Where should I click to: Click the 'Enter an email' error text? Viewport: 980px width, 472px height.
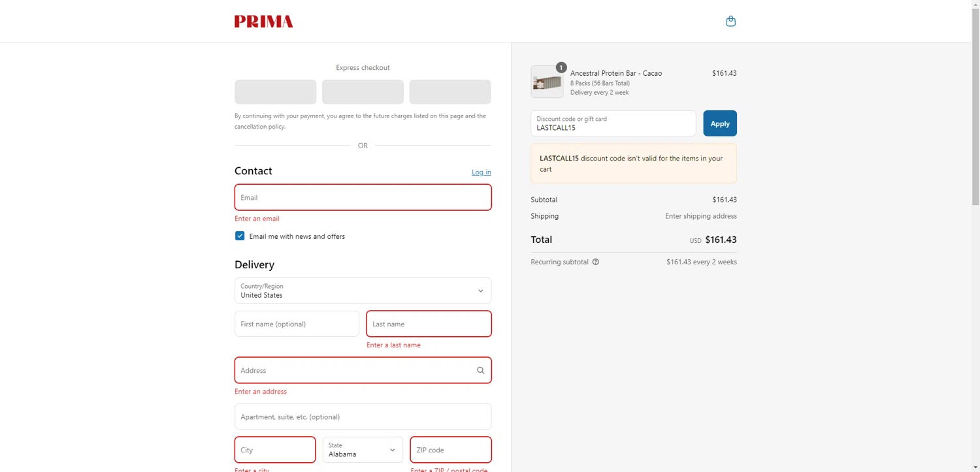pyautogui.click(x=257, y=219)
